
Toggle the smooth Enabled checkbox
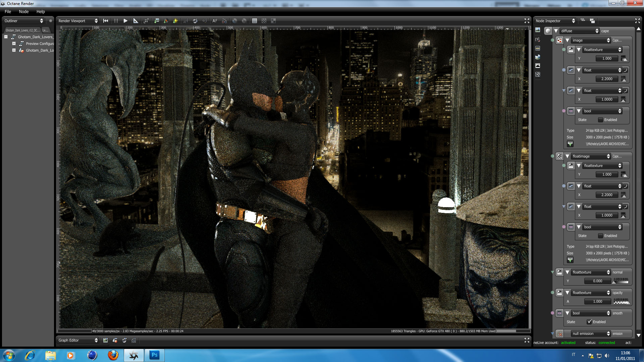[589, 322]
